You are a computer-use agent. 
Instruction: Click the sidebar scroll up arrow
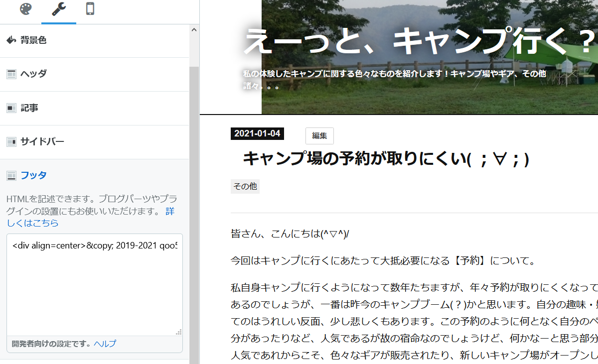(194, 30)
